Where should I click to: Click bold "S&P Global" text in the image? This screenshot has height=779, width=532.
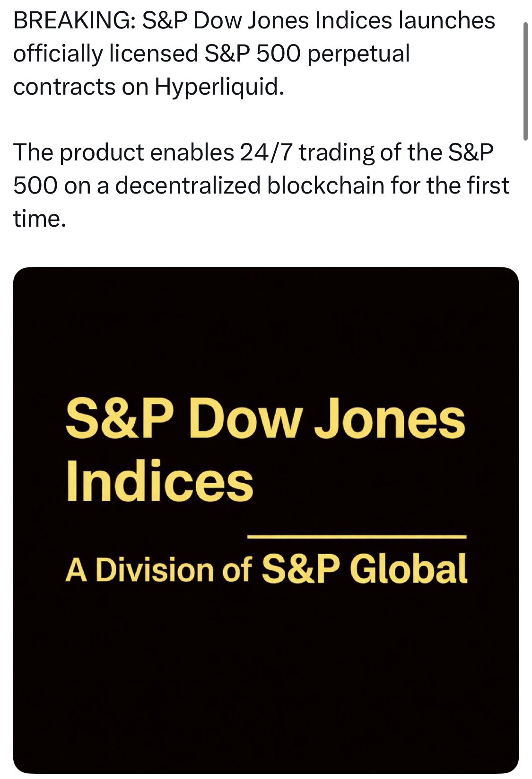click(364, 568)
